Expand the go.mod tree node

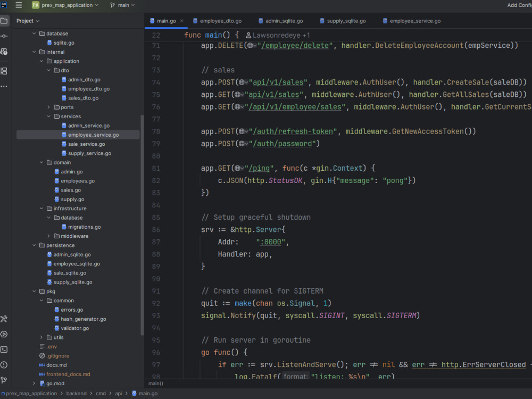[x=34, y=384]
